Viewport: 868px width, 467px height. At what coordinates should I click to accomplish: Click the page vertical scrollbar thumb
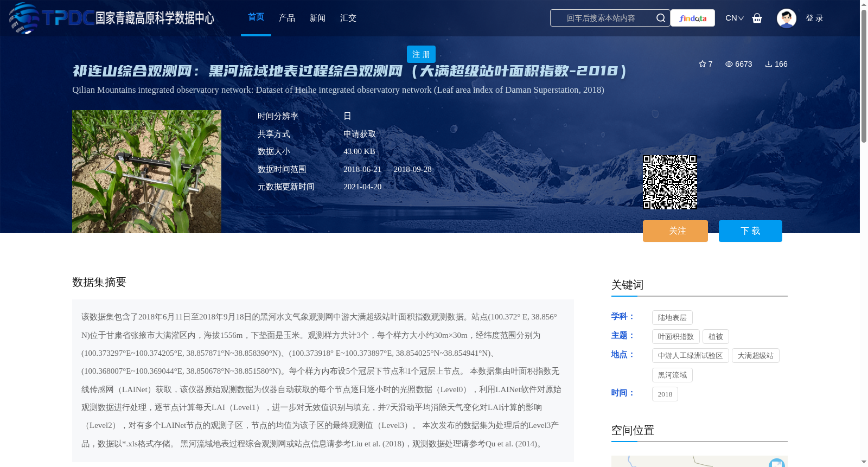pos(864,76)
